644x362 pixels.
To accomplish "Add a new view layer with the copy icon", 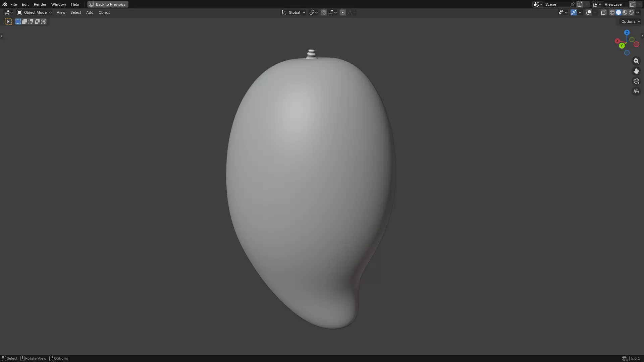I will (633, 4).
